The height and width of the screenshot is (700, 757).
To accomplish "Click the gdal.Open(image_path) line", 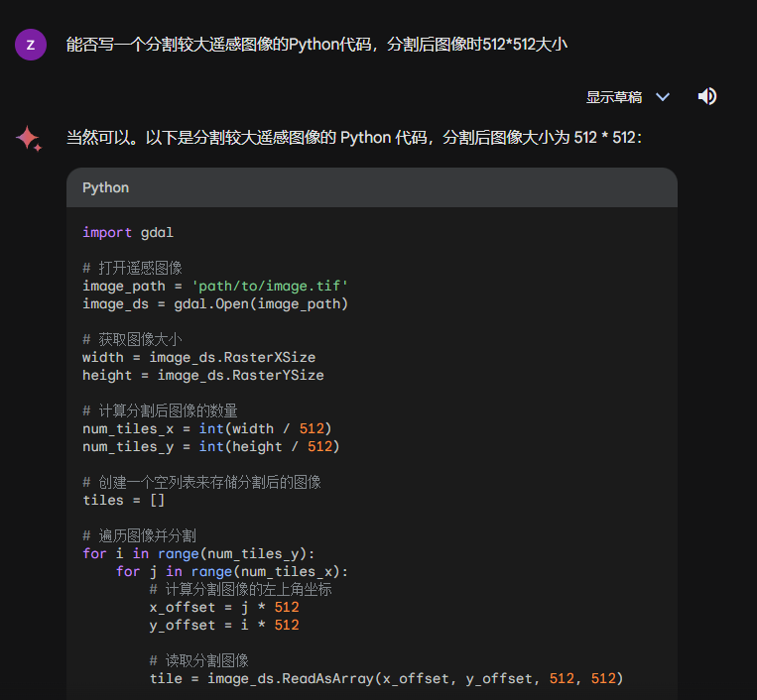I will (215, 303).
